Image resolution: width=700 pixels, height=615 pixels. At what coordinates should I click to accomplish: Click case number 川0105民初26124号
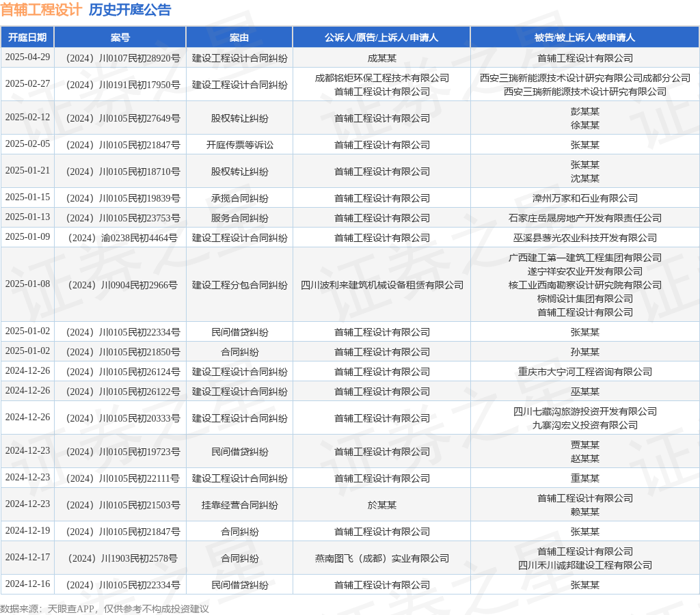pyautogui.click(x=123, y=372)
